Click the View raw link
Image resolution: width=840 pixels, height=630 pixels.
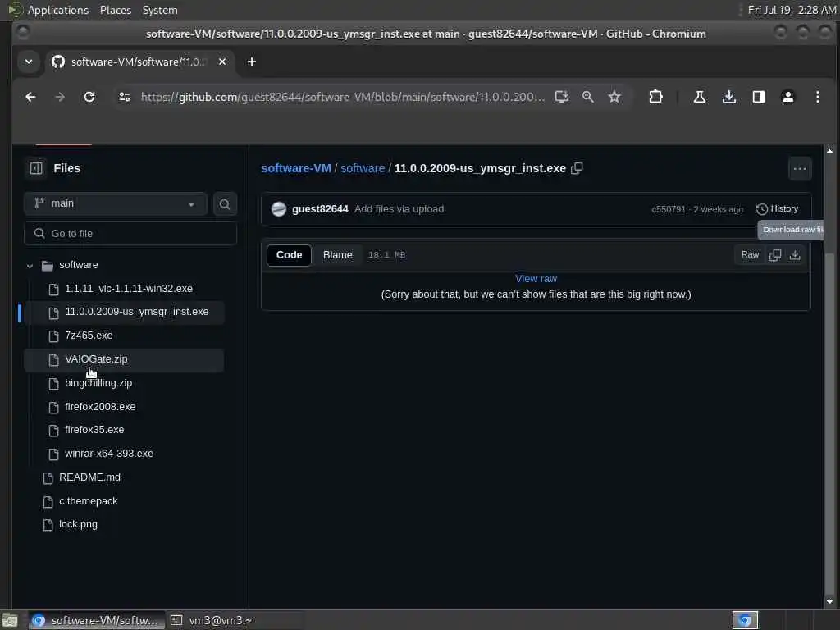click(x=536, y=279)
